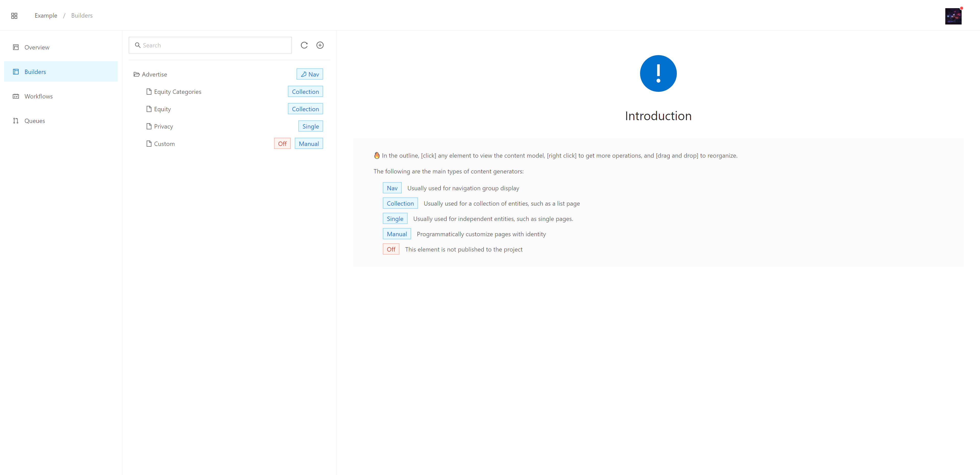Click the refresh icon next to search
Image resolution: width=980 pixels, height=475 pixels.
point(304,45)
